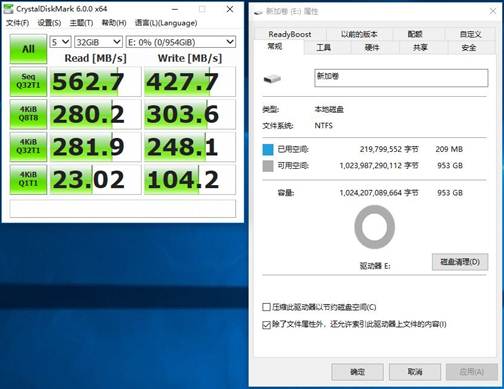504x389 pixels.
Task: Switch to the 自定义 tab
Action: coord(470,34)
